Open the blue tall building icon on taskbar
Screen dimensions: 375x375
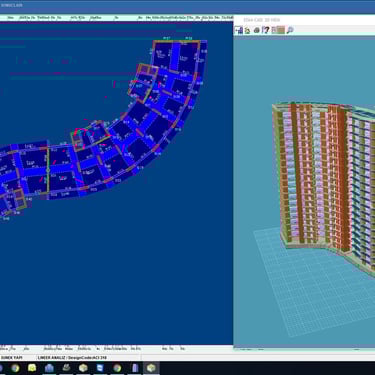[x=135, y=368]
